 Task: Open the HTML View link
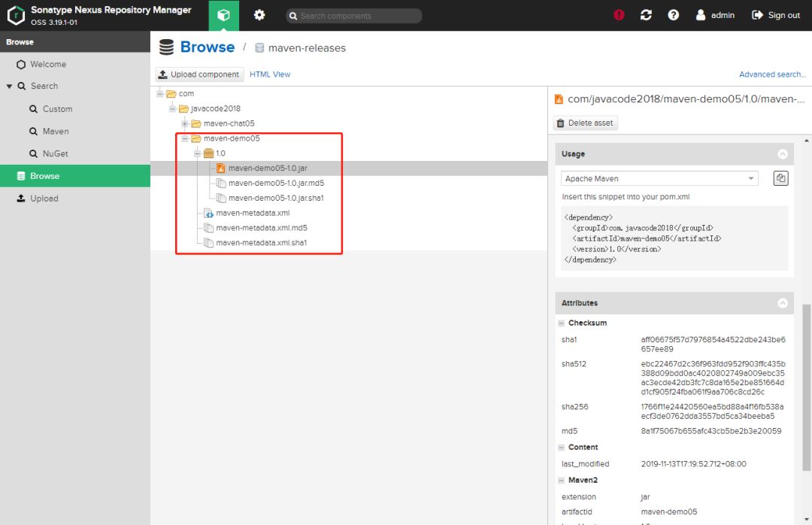(270, 74)
